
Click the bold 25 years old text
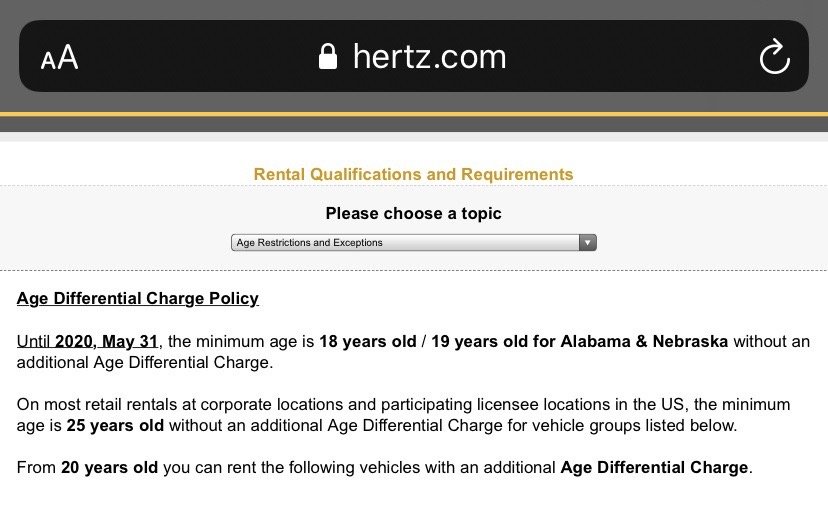coord(115,425)
